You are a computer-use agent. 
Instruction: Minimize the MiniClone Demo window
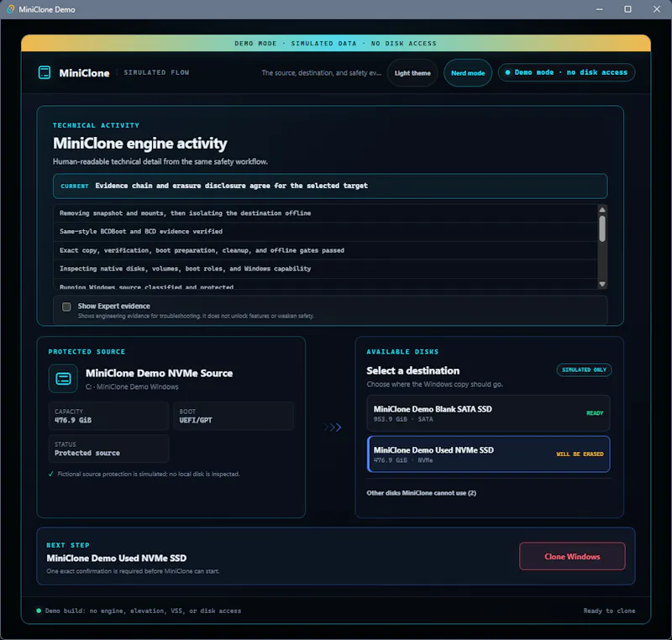click(600, 9)
